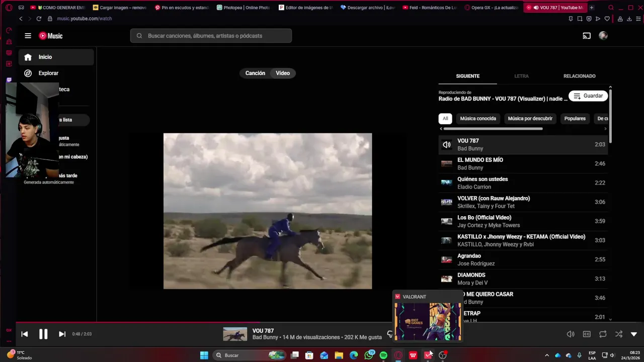Switch to the COMO GENERAR EMB browser tab
Image resolution: width=644 pixels, height=362 pixels.
pyautogui.click(x=58, y=8)
